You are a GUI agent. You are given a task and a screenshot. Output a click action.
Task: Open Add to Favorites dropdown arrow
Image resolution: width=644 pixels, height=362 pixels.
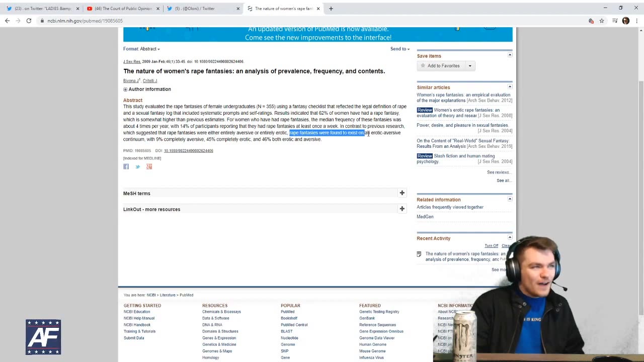(470, 66)
